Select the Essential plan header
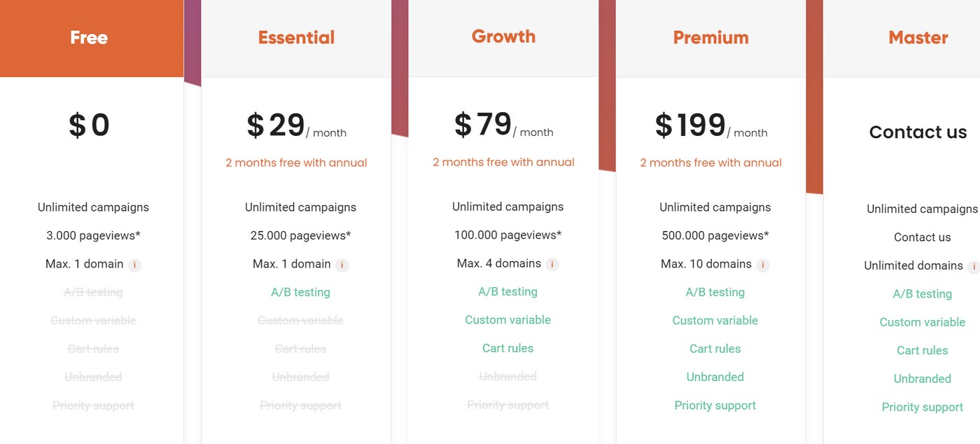The height and width of the screenshot is (444, 980). [296, 38]
